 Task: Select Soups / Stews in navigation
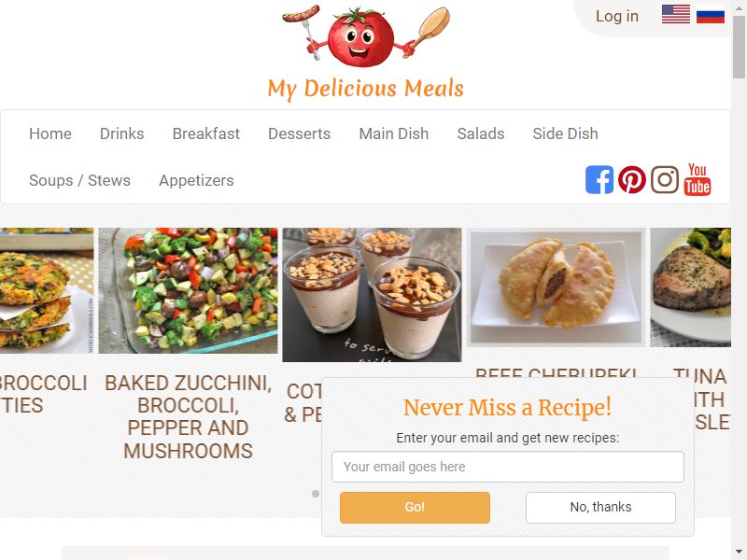coord(79,180)
